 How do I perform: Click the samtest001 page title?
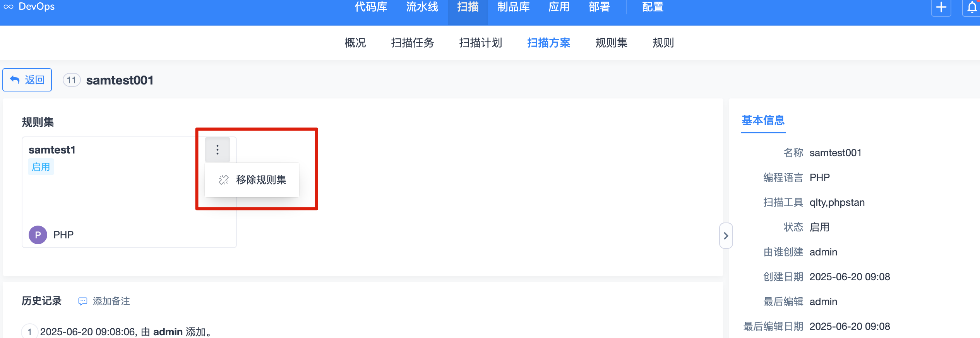[x=120, y=80]
